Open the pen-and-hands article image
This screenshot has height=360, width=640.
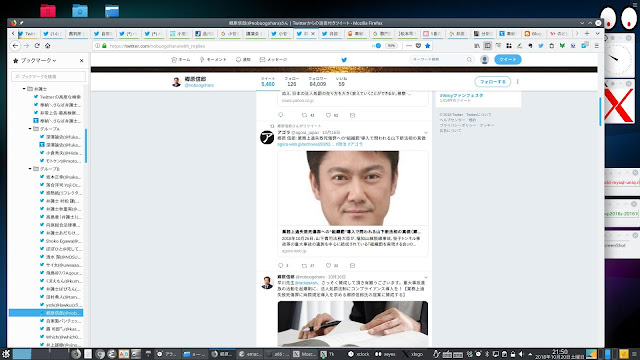353,324
